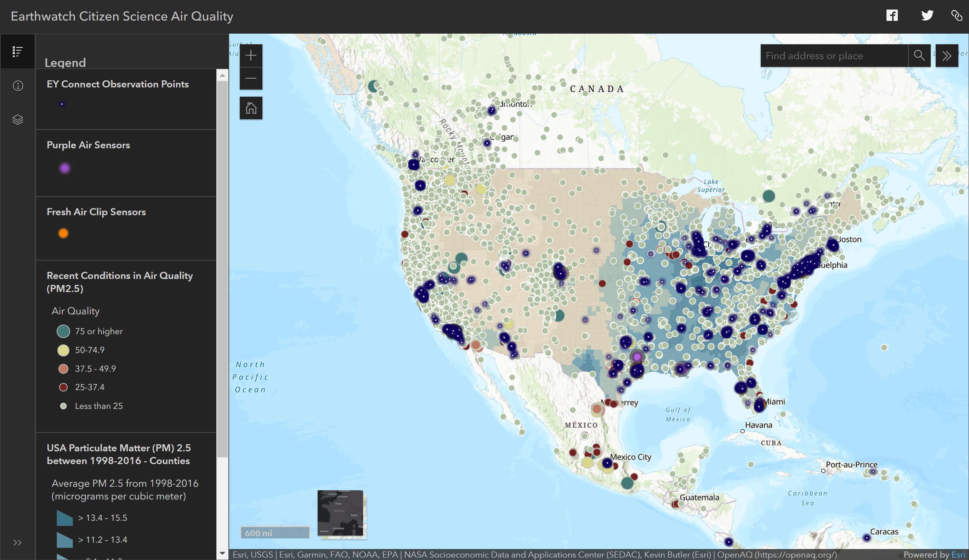Select the Fresh Air Clip Sensors orange swatch
The height and width of the screenshot is (560, 969).
63,233
